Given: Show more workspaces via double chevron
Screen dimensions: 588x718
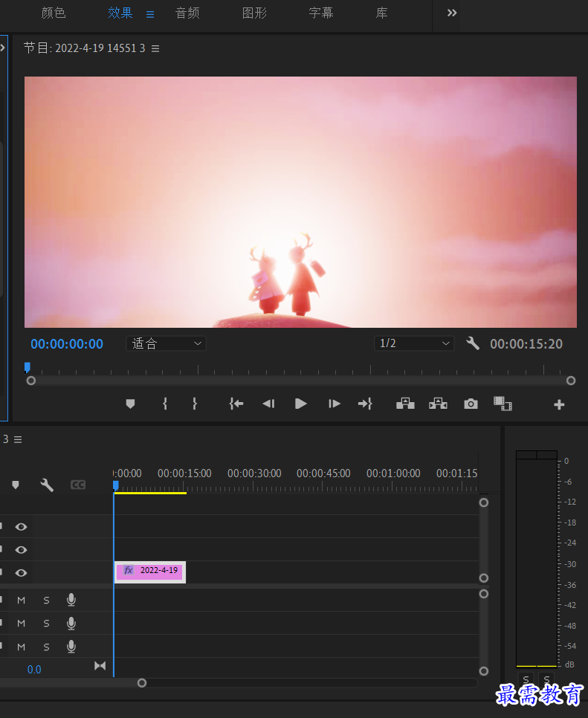Looking at the screenshot, I should 451,13.
